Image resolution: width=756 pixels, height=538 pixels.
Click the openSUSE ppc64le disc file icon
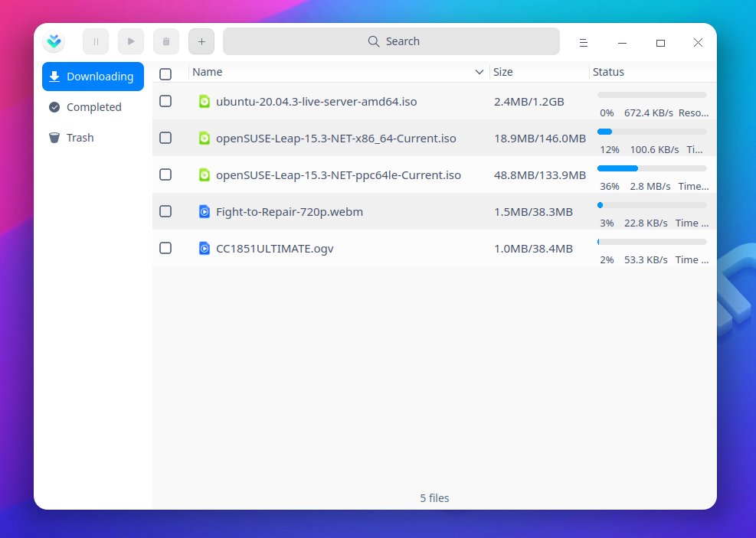[205, 174]
